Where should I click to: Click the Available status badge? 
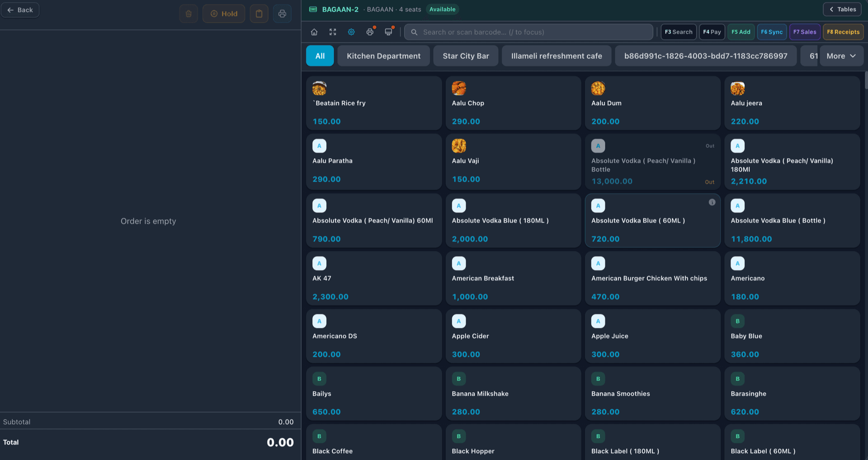pos(442,9)
